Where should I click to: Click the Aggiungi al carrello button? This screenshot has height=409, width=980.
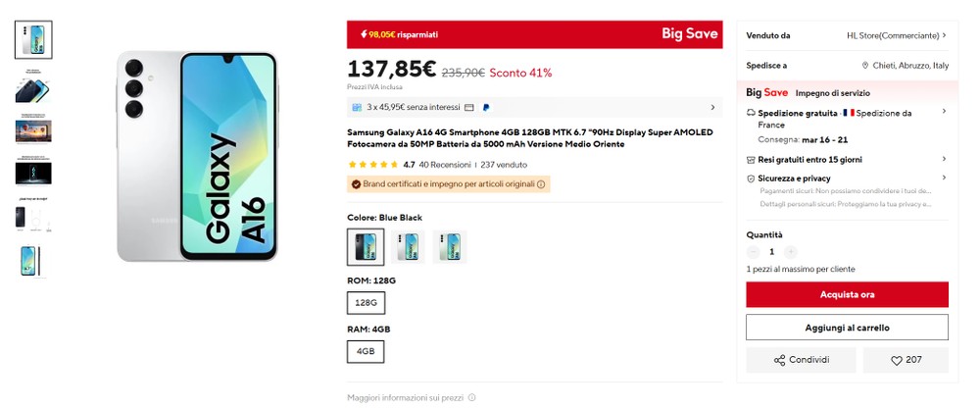click(847, 327)
